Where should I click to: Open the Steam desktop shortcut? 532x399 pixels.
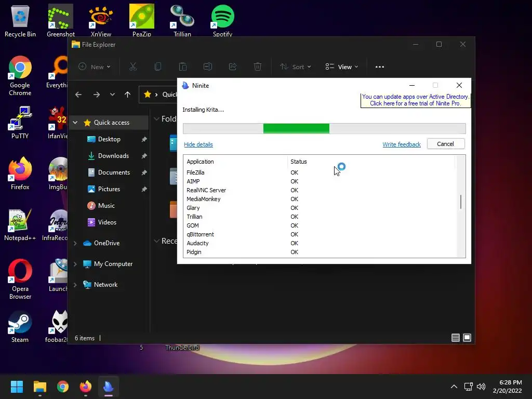click(20, 326)
